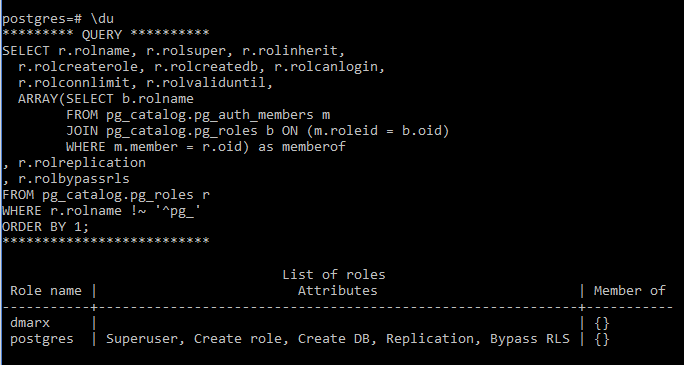
Task: Click r.rolcreaterole in the query
Action: 82,67
